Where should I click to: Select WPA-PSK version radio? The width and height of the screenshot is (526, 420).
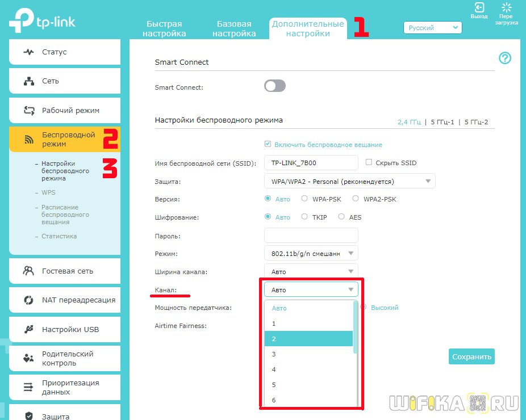(x=304, y=199)
